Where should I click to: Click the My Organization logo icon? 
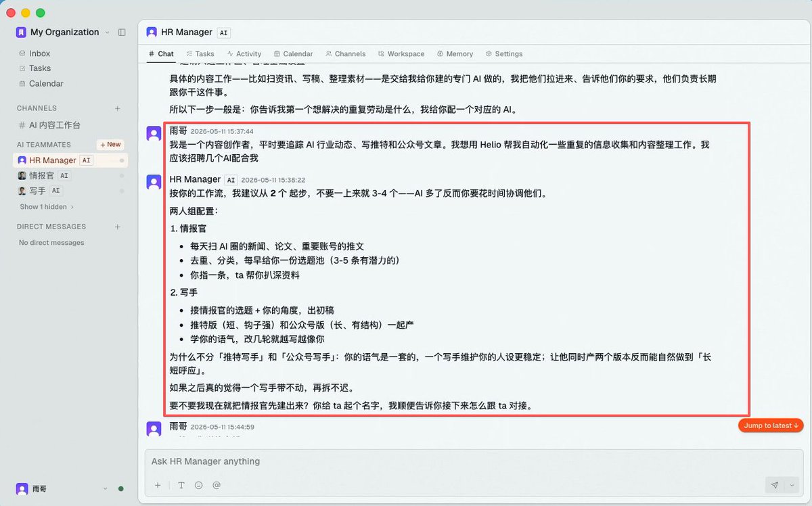coord(22,32)
